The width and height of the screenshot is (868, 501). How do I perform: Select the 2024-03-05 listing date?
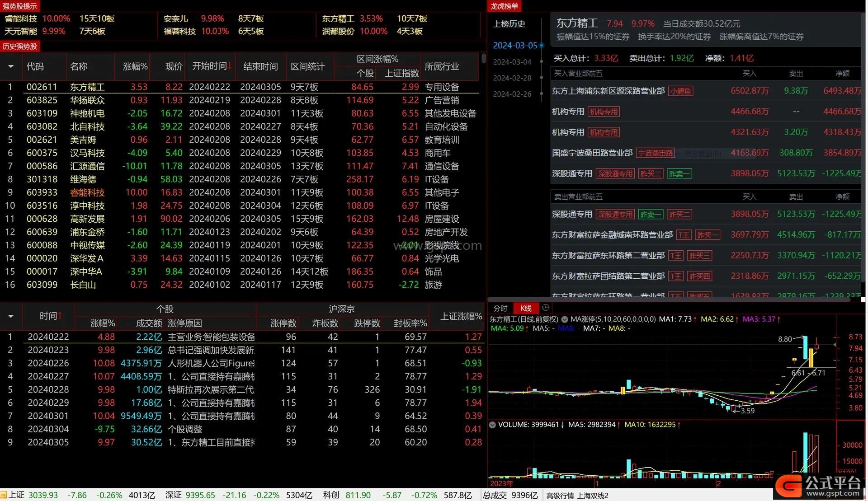[515, 45]
